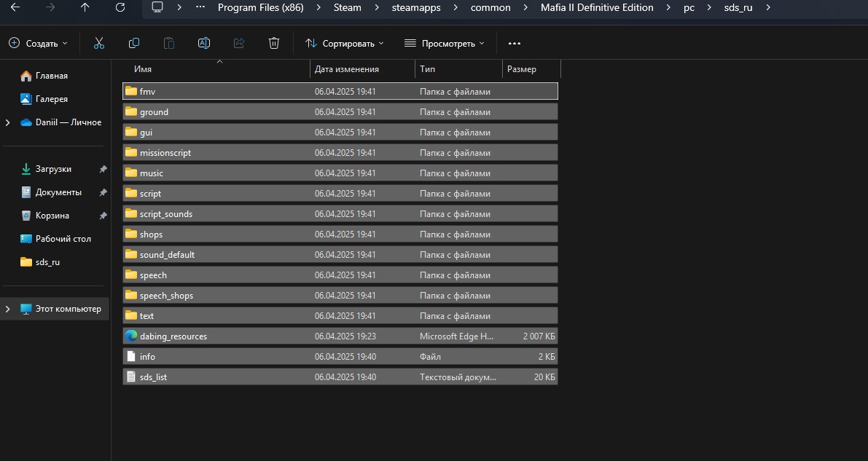Click the document icon of sds_list
Screen dimensions: 868x461
point(131,377)
